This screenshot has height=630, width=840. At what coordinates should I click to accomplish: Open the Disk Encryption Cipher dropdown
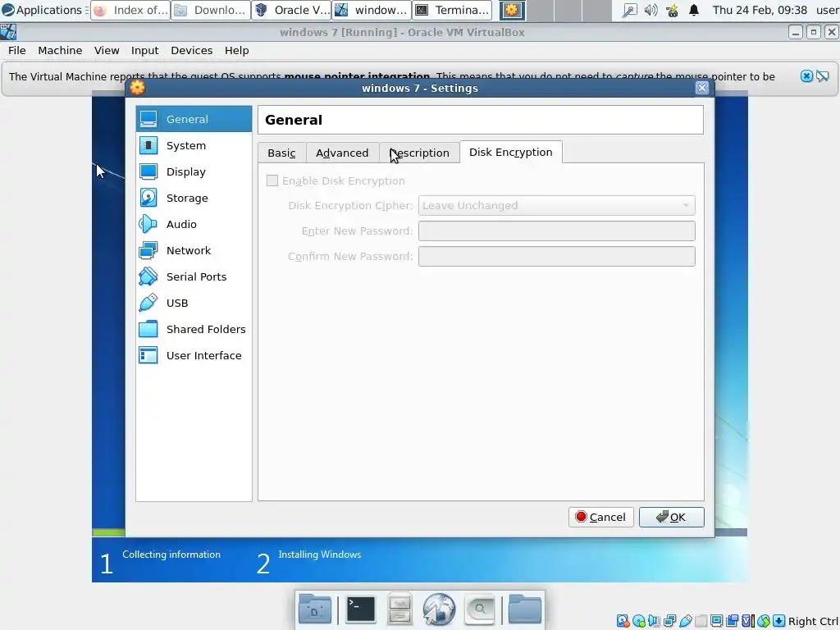tap(557, 205)
